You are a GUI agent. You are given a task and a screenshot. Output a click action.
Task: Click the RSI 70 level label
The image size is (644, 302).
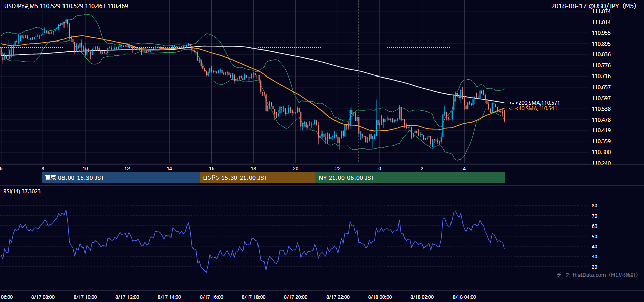click(x=595, y=216)
